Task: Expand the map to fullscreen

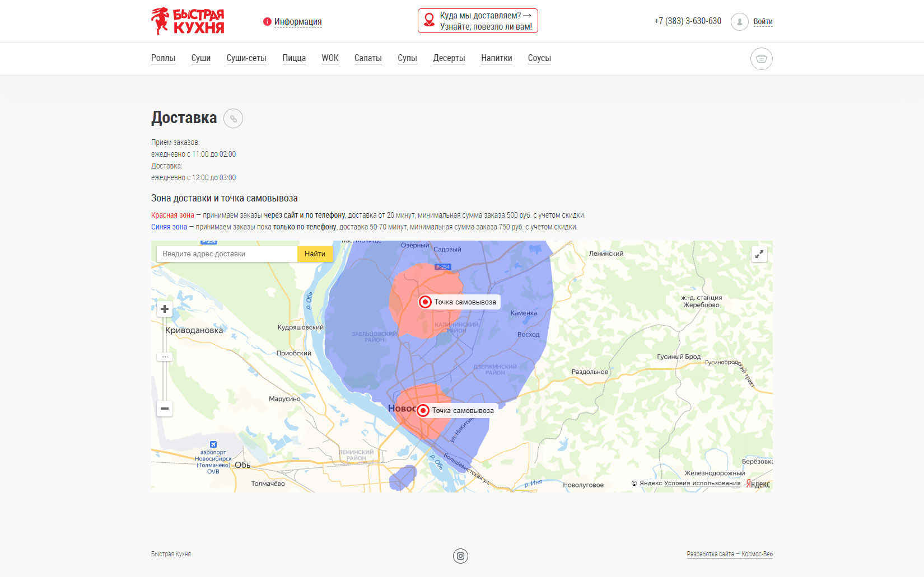Action: pos(759,254)
